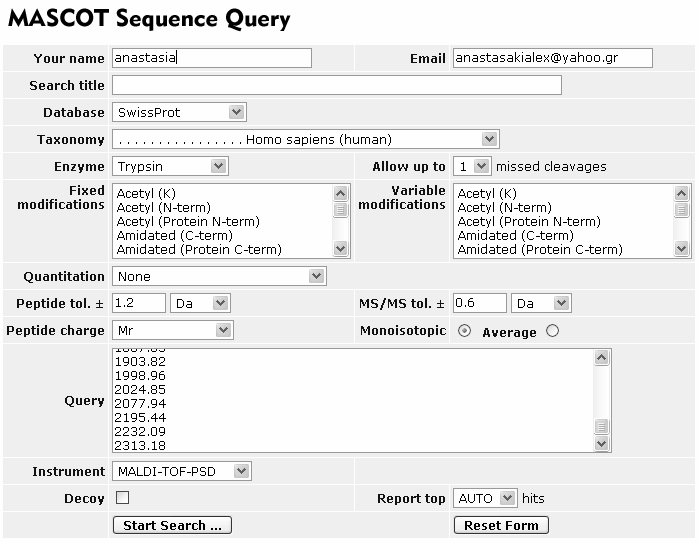Click the MS/MS tol. value field

[480, 303]
